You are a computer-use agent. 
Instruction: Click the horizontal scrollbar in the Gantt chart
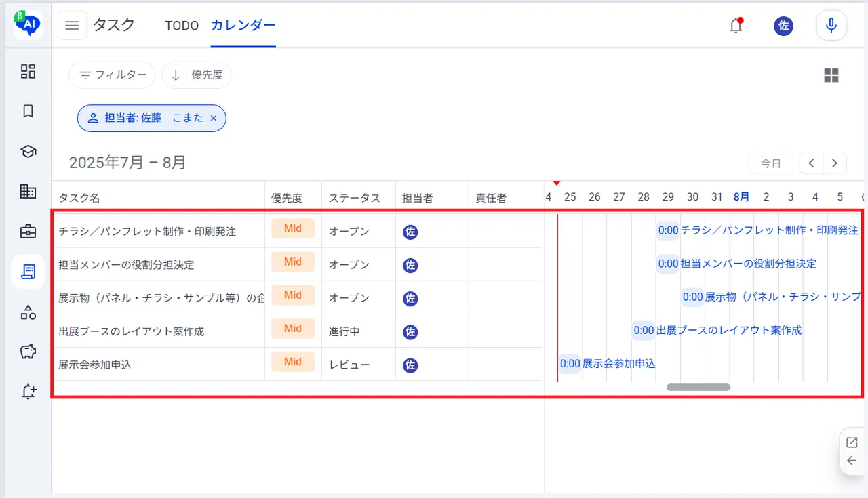(698, 388)
